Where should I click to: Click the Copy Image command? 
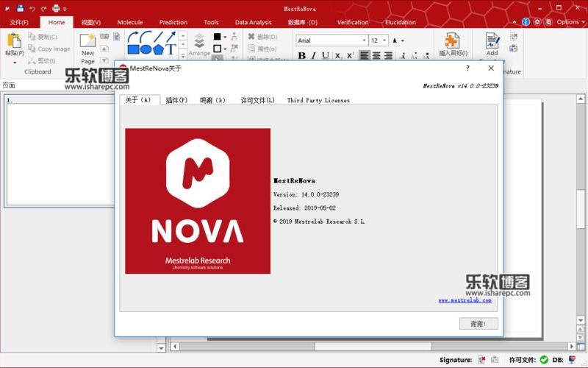tap(49, 49)
